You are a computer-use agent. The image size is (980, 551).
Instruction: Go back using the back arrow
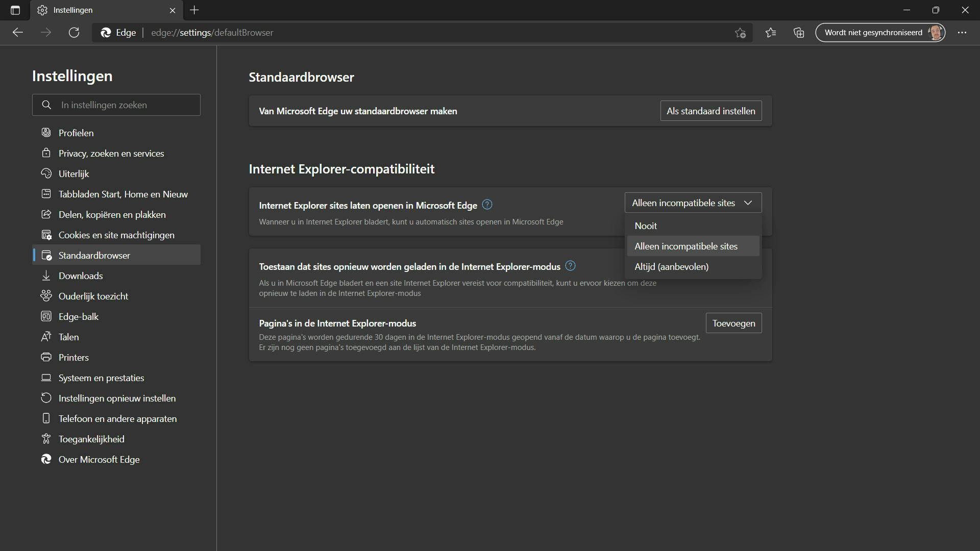(18, 33)
